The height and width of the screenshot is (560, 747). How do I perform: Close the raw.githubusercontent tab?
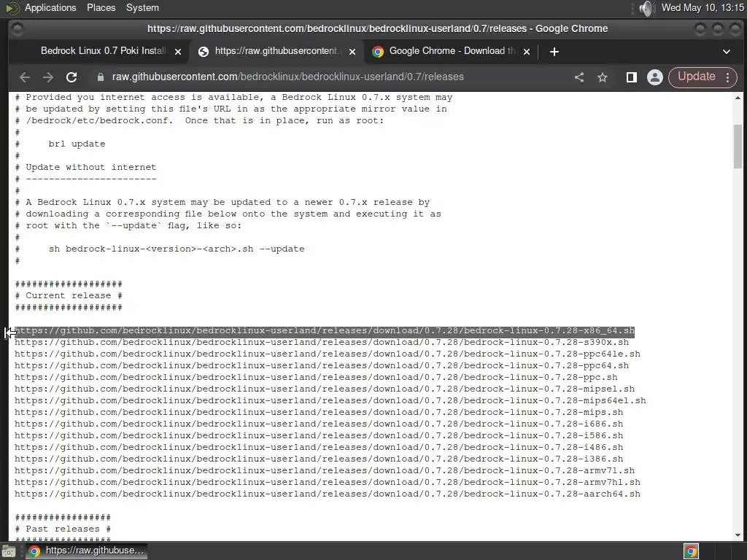click(352, 52)
